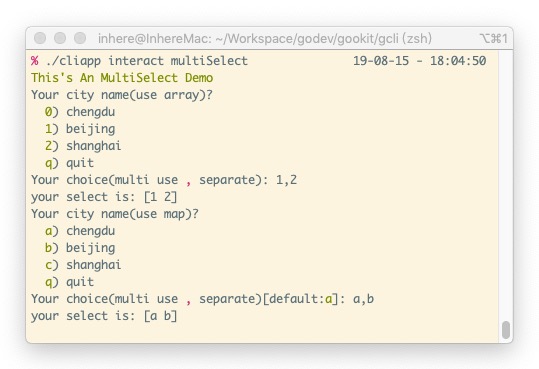
Task: Select option 2) shanghai in array list
Action: coord(83,146)
